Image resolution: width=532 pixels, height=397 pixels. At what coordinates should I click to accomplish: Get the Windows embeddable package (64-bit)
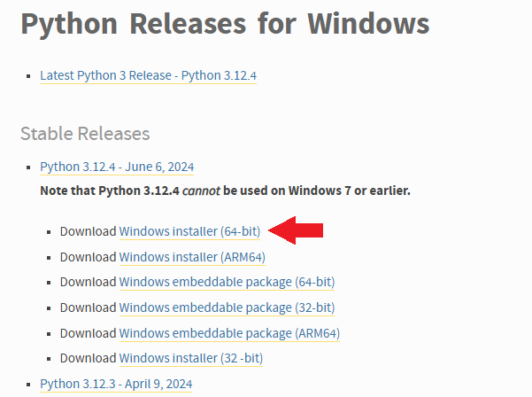point(227,282)
